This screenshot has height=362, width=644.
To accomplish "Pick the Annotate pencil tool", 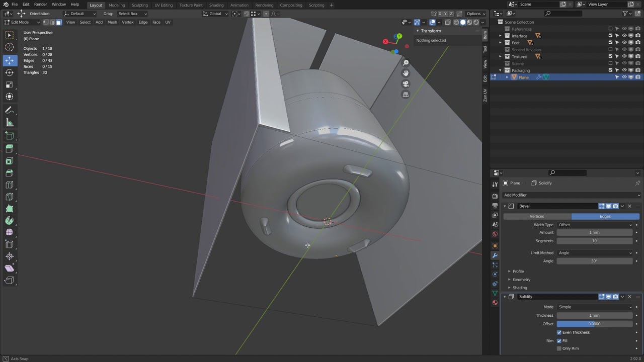I will pyautogui.click(x=9, y=110).
